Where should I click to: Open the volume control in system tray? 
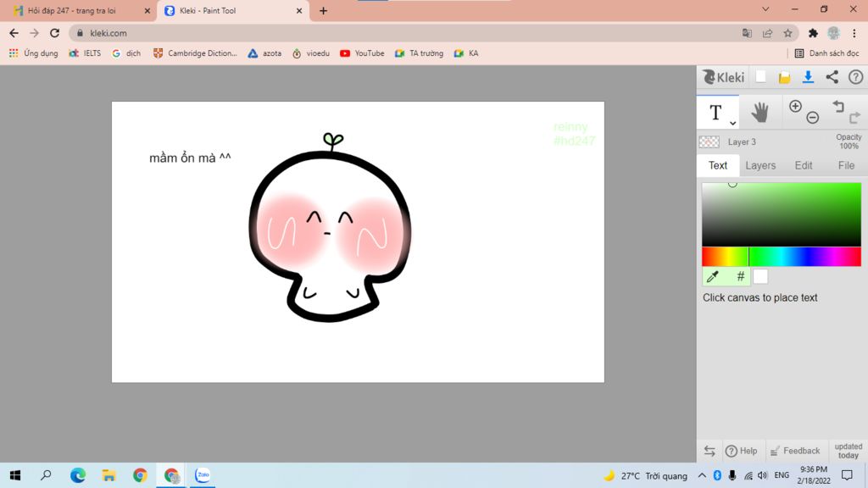coord(763,475)
